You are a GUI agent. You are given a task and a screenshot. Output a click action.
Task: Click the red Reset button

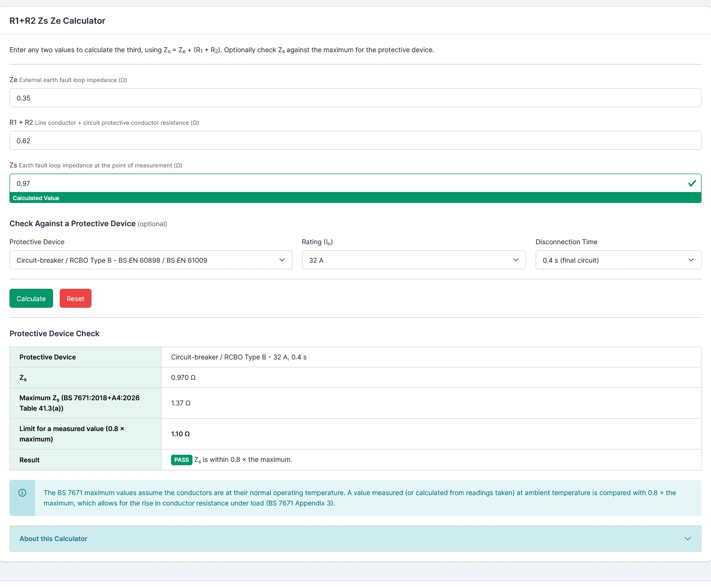75,298
